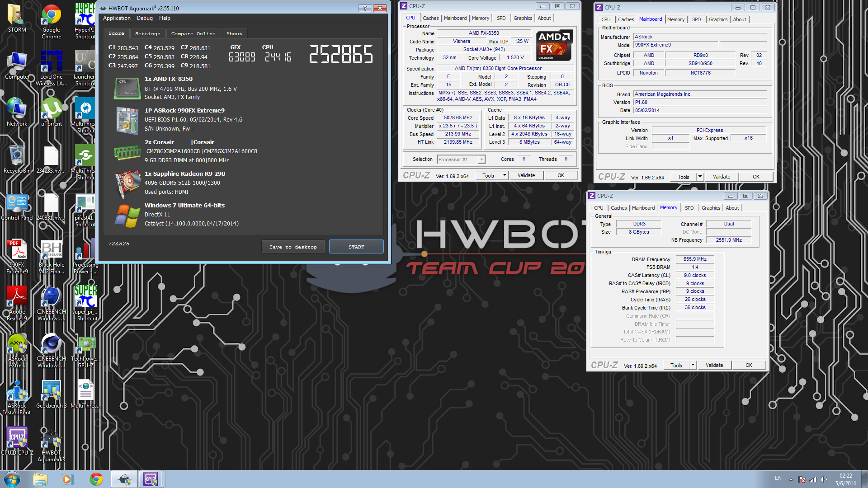Switch to CPU-Z taskbar button
Viewport: 868px width, 488px height.
click(151, 479)
